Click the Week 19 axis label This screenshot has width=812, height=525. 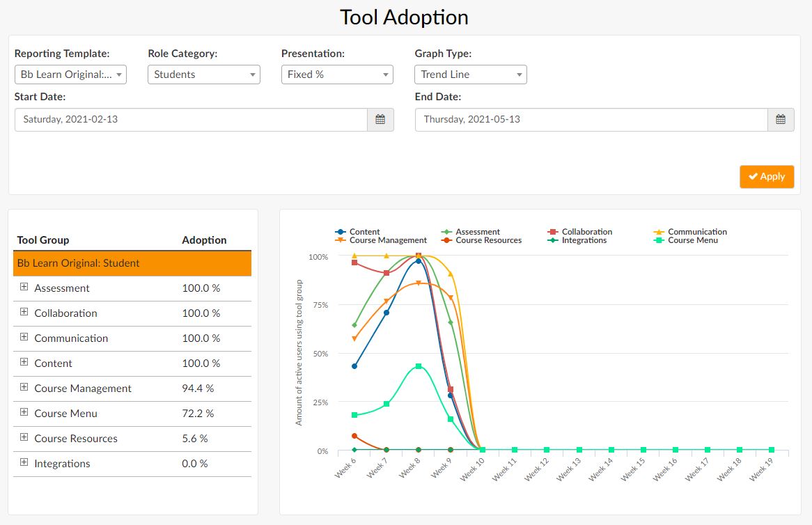coord(760,469)
